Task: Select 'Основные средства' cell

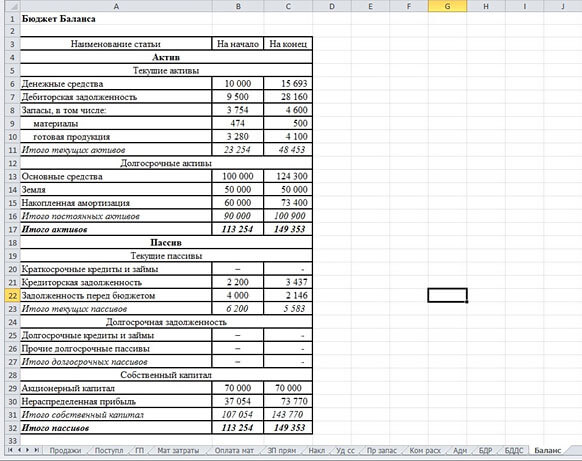Action: pos(116,176)
